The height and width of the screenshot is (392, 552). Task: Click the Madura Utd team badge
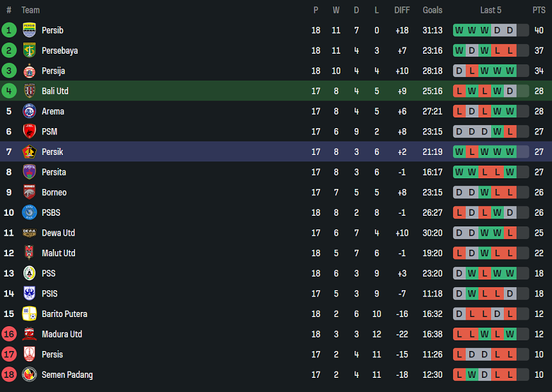point(29,334)
